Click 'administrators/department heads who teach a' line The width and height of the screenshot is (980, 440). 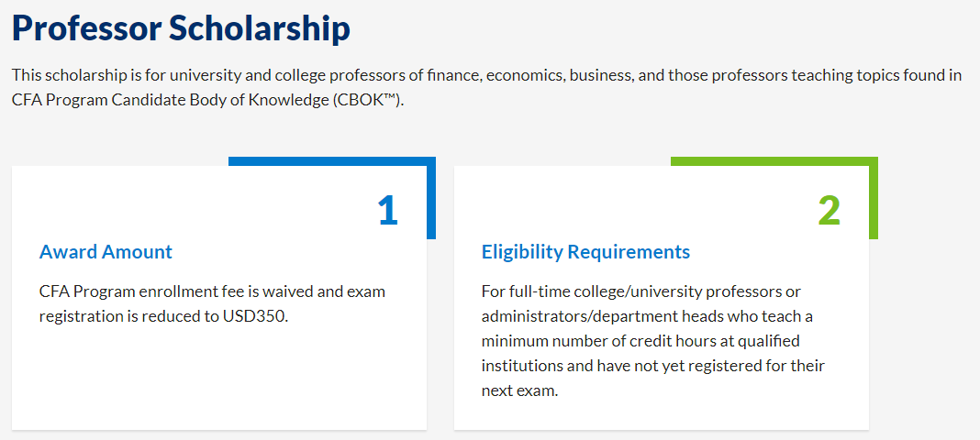(647, 316)
